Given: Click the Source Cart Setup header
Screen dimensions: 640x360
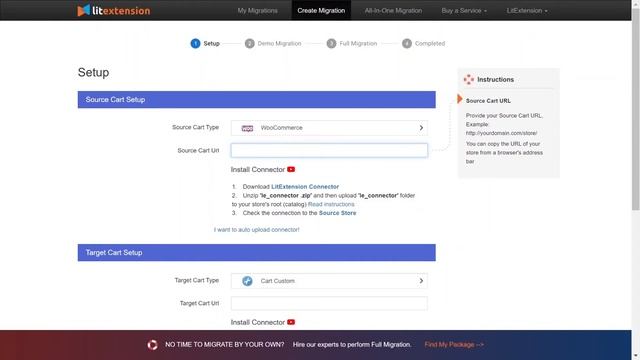Looking at the screenshot, I should coord(257,100).
